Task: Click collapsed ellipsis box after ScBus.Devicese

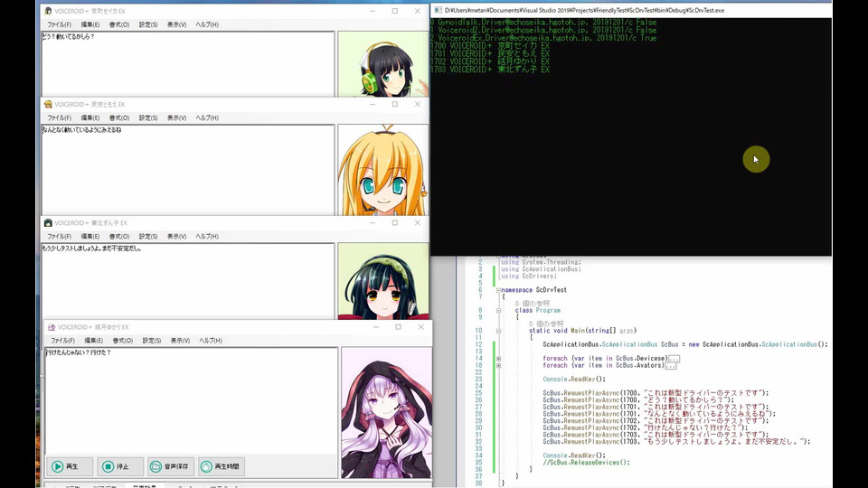Action: (674, 359)
